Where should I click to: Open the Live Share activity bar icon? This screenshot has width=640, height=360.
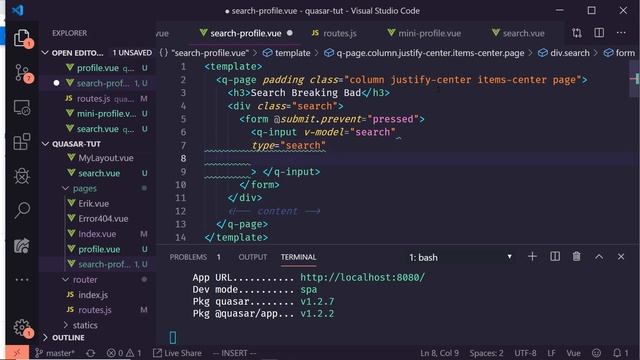tap(22, 246)
